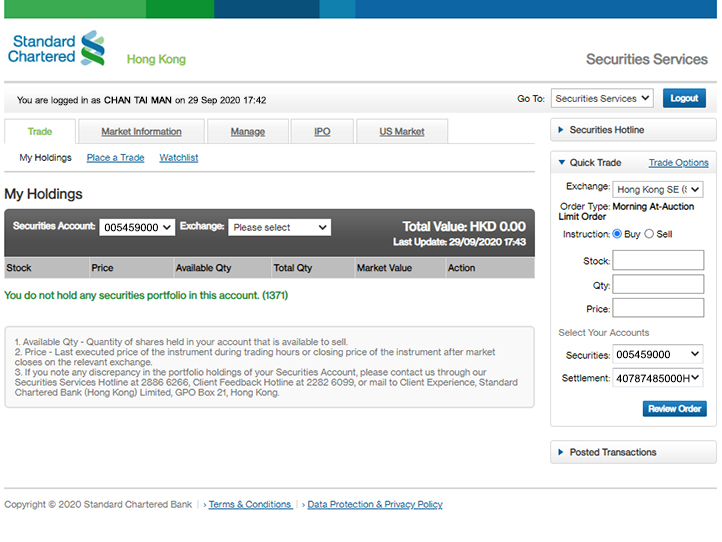The image size is (722, 542).
Task: Click the Price column header
Action: (x=131, y=268)
